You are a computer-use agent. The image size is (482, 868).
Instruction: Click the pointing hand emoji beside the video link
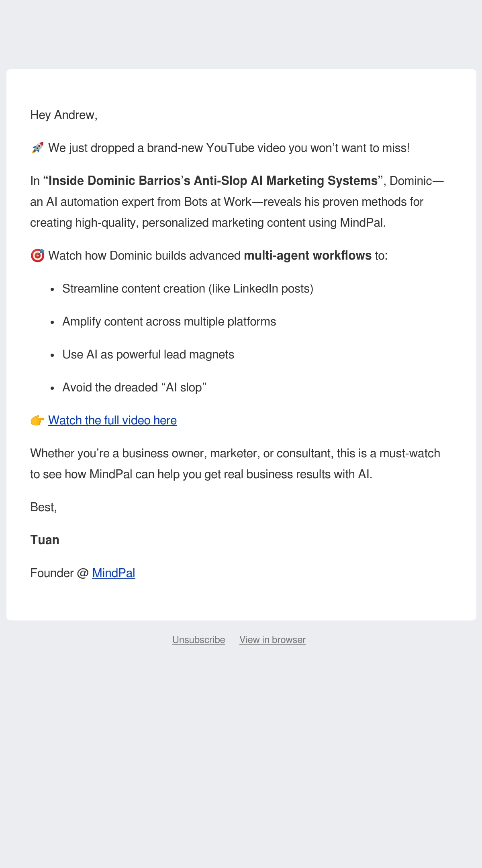pos(37,420)
